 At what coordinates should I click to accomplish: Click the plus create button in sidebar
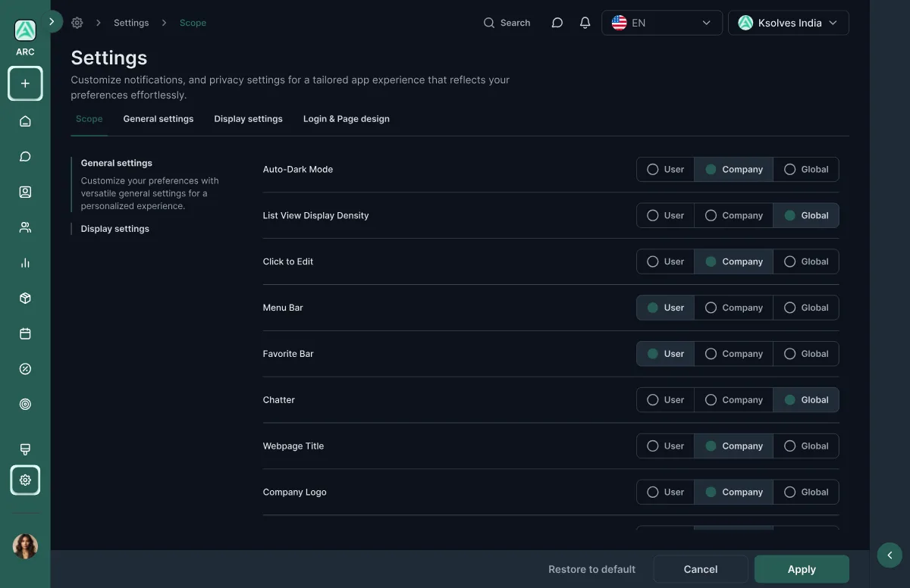(x=25, y=83)
